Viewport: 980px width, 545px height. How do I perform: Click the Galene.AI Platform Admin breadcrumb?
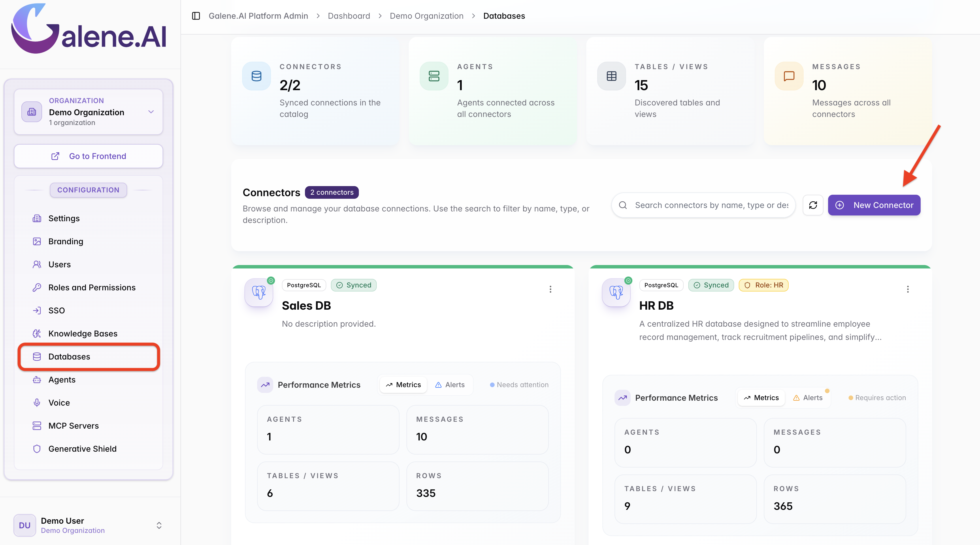(x=258, y=16)
